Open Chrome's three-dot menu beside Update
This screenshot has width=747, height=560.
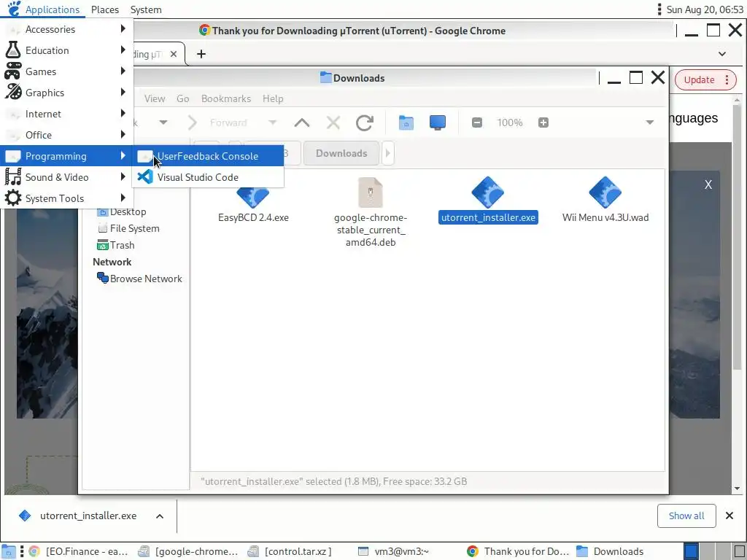tap(727, 79)
